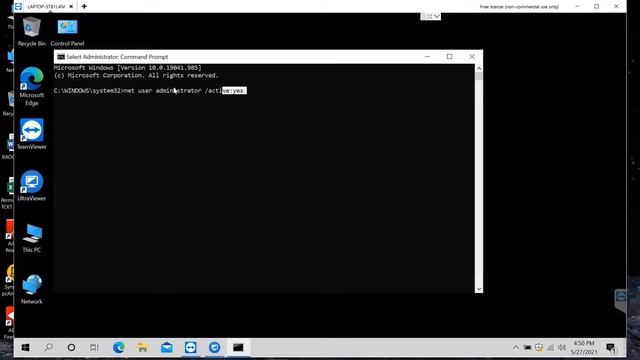Click the highlighted text ve:yes in the command

click(234, 91)
